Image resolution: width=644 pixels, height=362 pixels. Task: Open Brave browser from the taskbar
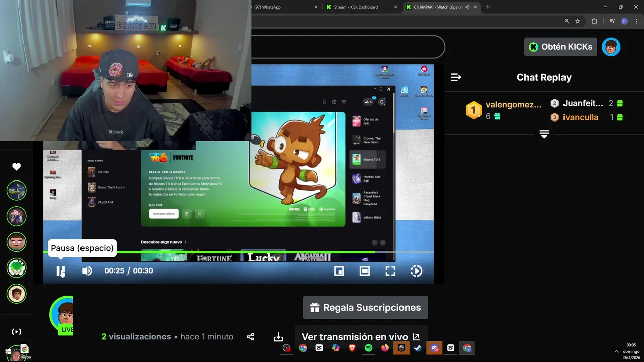pos(352,348)
